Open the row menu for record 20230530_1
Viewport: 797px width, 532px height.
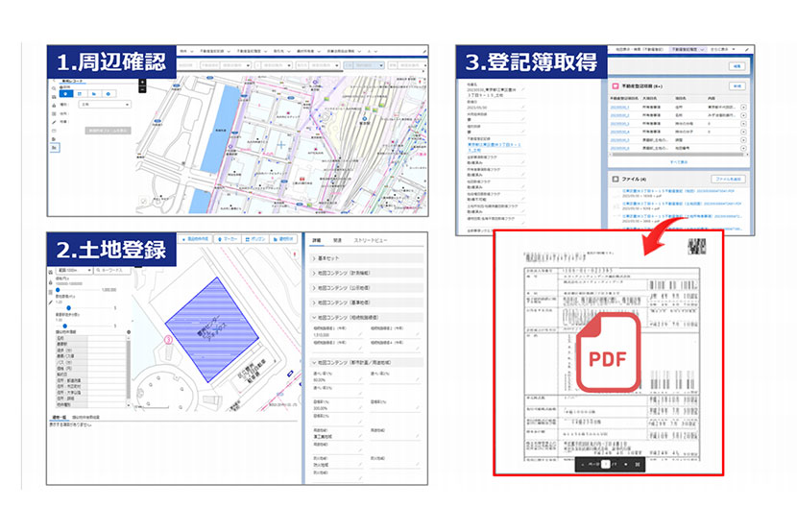(743, 108)
